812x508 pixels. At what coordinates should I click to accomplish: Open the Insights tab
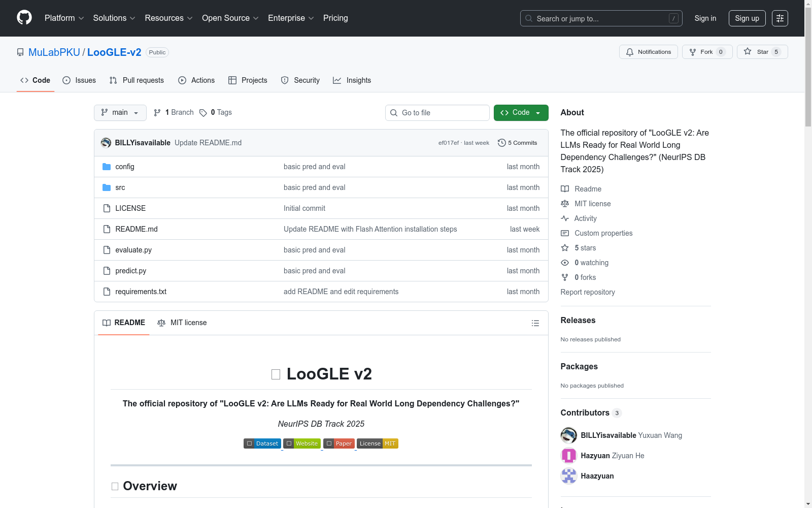pos(352,80)
